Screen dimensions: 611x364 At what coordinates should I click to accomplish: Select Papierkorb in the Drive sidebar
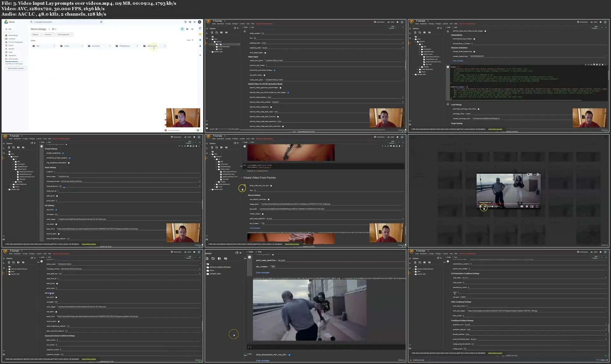12,55
